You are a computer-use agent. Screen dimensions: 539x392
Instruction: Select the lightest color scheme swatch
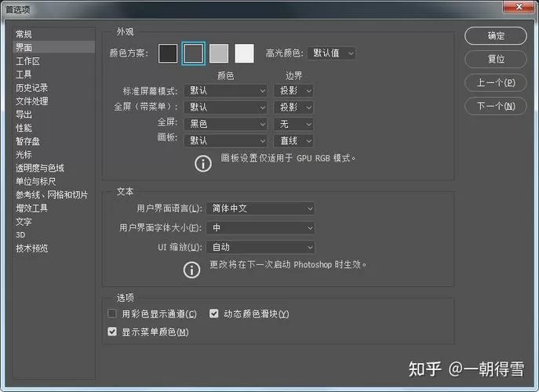tap(244, 53)
